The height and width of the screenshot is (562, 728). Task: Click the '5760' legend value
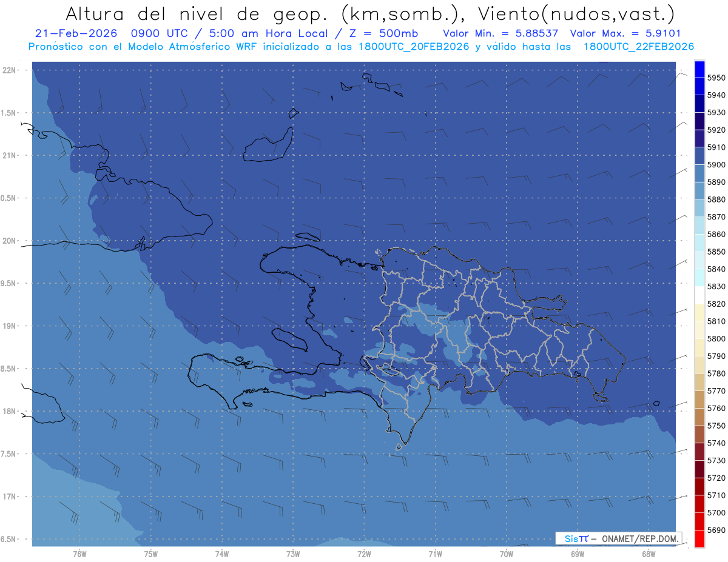[716, 408]
